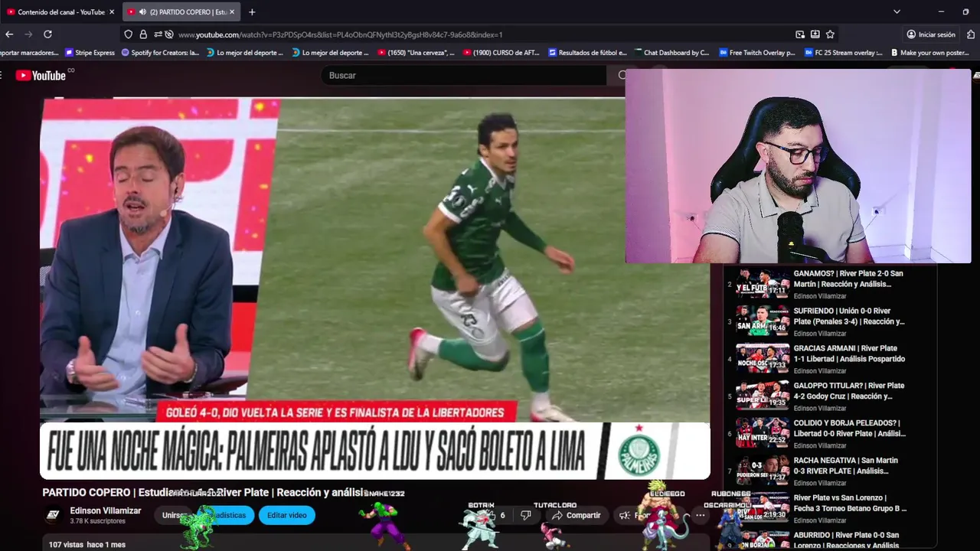980x551 pixels.
Task: Open the padlock site info icon
Action: [143, 34]
